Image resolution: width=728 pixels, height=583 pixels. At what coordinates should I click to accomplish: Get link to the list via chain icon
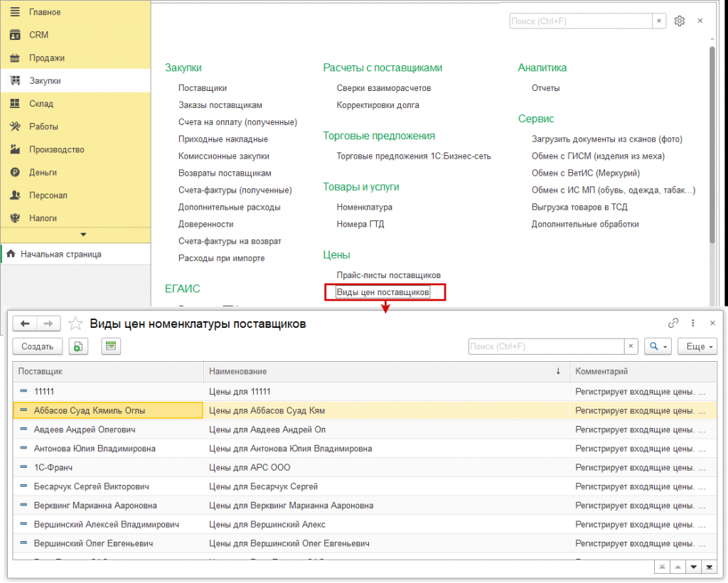[673, 323]
